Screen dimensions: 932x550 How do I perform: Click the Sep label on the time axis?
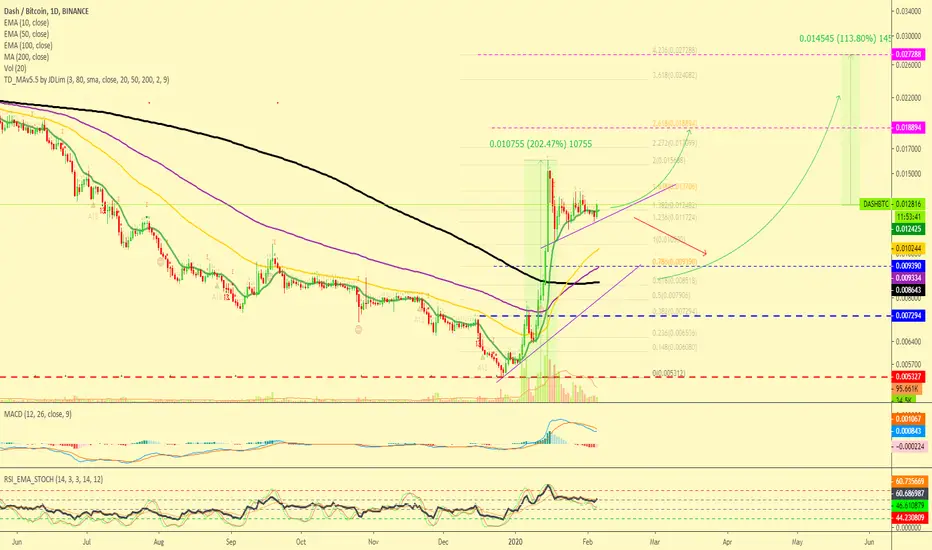[x=231, y=542]
